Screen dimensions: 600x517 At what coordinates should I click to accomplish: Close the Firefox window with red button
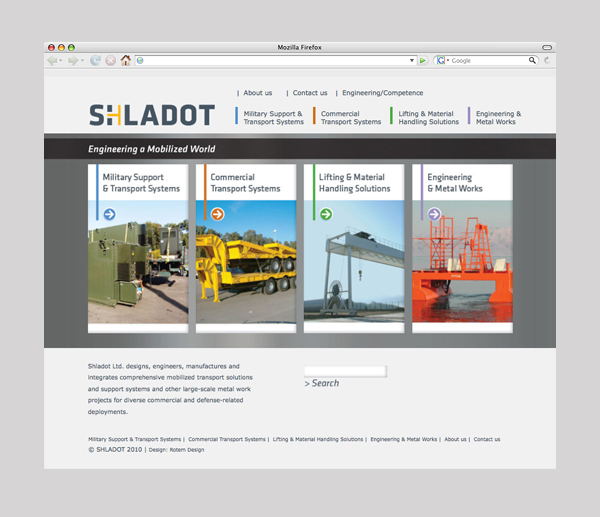[x=51, y=47]
